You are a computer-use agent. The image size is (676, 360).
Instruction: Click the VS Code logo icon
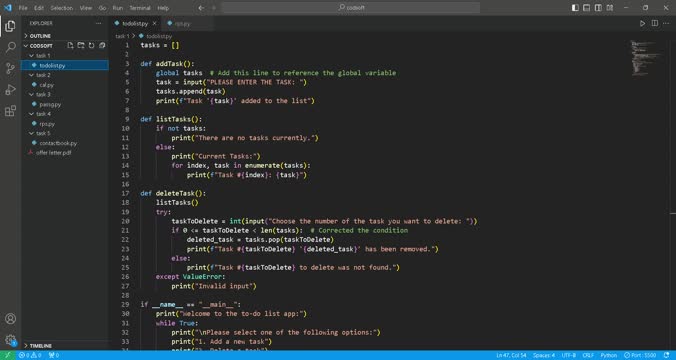point(8,8)
